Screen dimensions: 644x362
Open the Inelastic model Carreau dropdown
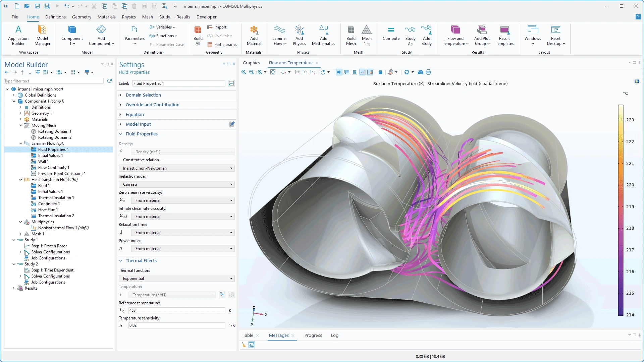pos(177,184)
